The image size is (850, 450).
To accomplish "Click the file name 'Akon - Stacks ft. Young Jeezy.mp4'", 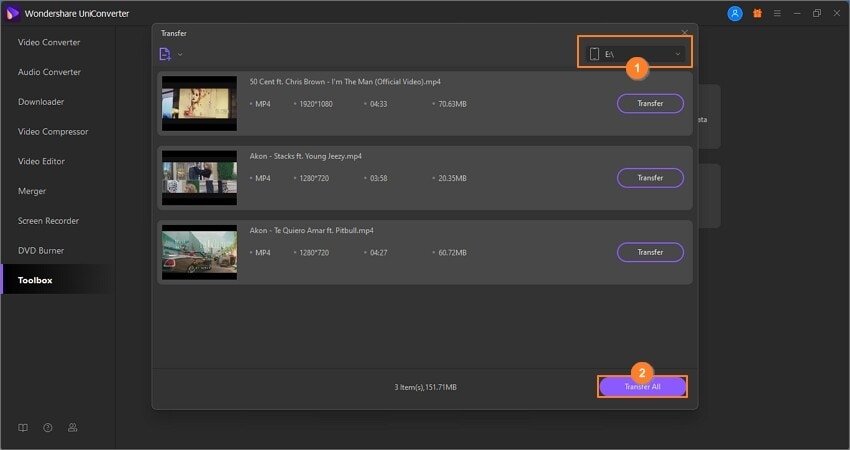I will click(x=306, y=156).
